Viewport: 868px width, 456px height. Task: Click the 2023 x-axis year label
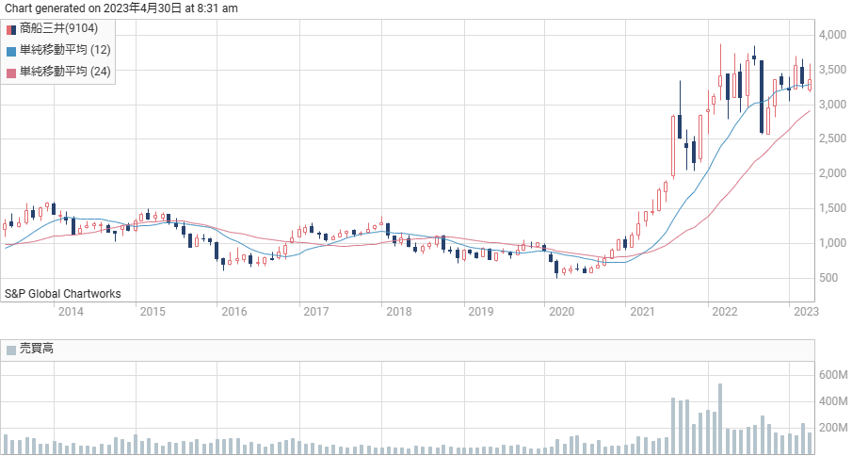click(806, 312)
